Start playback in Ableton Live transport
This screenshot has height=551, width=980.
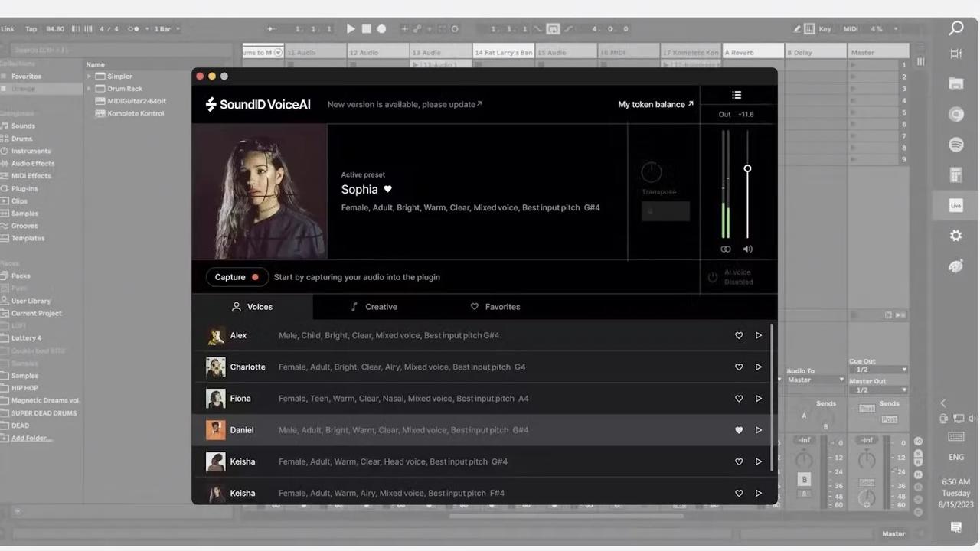point(351,29)
